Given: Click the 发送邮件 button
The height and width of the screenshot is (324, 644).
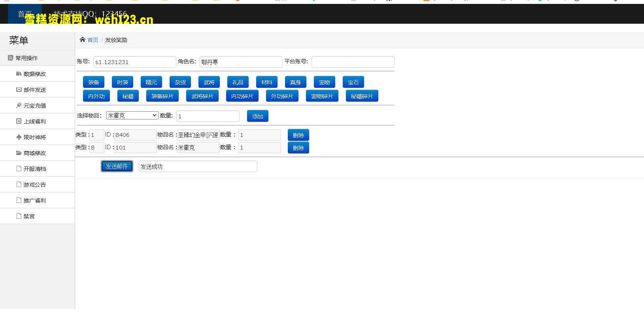Looking at the screenshot, I should (117, 166).
